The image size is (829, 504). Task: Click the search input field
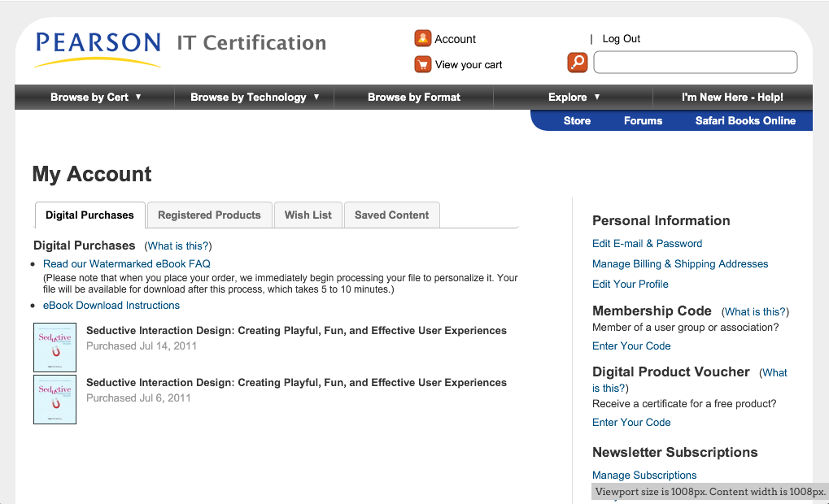tap(696, 63)
